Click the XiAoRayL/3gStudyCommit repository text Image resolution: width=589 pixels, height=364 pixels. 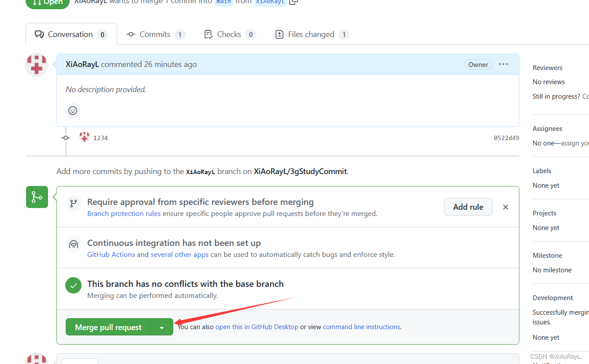click(300, 171)
